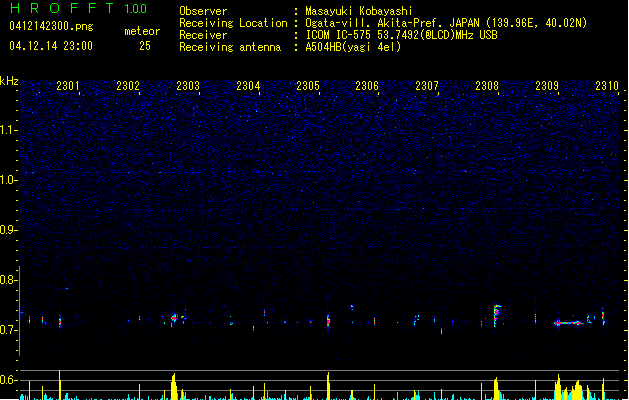The height and width of the screenshot is (400, 629).
Task: Click the long horizontal meteor echo near 2309
Action: coord(568,323)
